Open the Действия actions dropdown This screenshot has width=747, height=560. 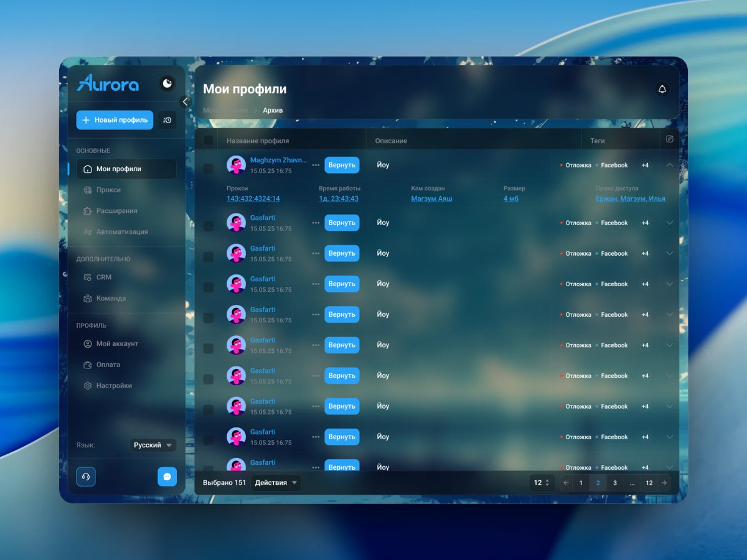point(276,483)
